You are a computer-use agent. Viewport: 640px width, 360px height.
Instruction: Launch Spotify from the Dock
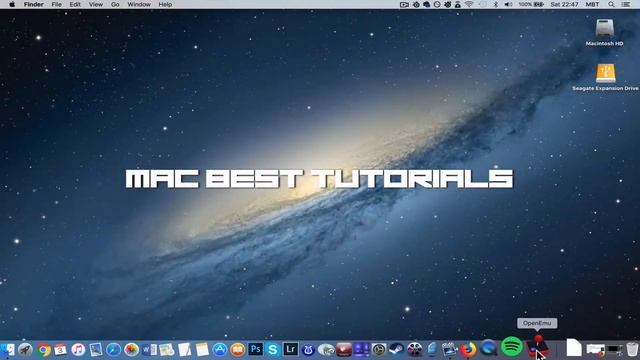pos(511,347)
